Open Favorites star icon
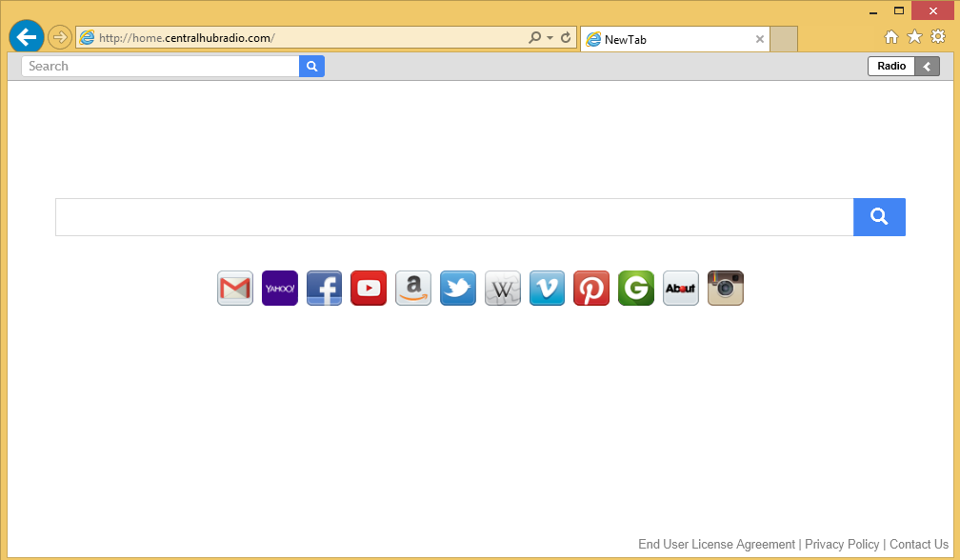 coord(914,37)
